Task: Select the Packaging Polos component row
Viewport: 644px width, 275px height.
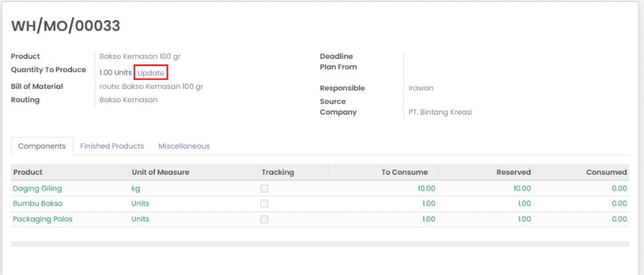Action: (320, 219)
